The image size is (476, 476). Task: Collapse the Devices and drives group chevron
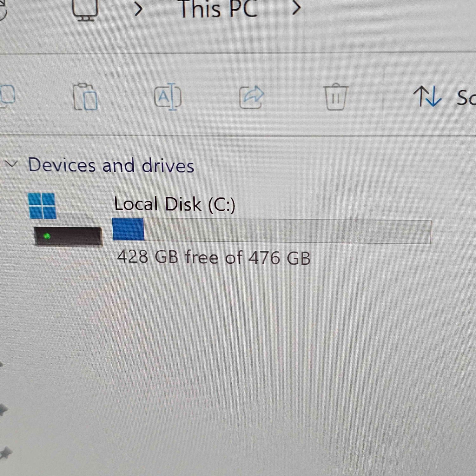click(11, 164)
